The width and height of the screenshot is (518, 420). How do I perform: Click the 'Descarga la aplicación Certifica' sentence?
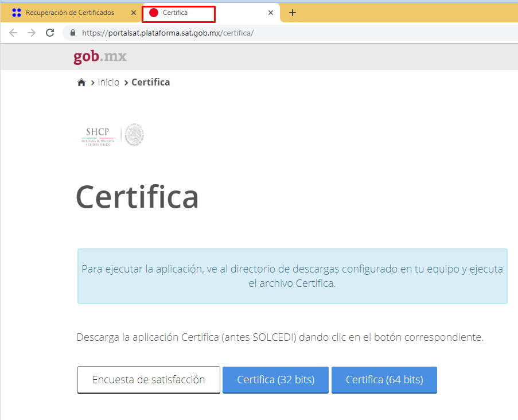(x=280, y=337)
